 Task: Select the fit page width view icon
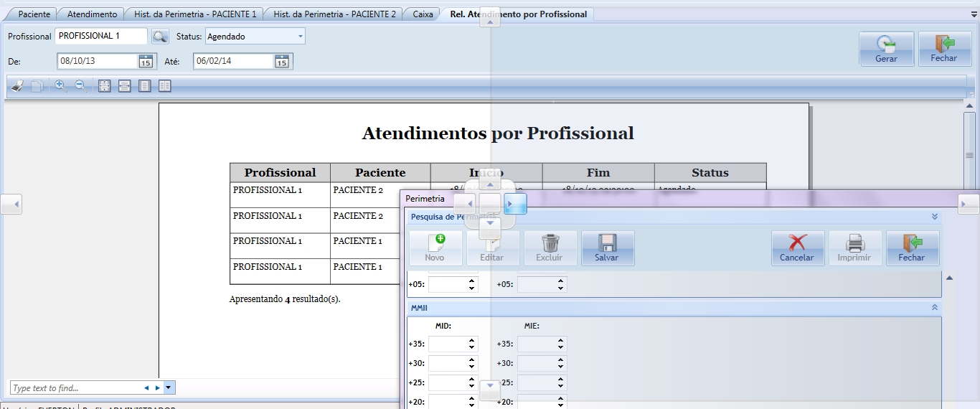[124, 86]
